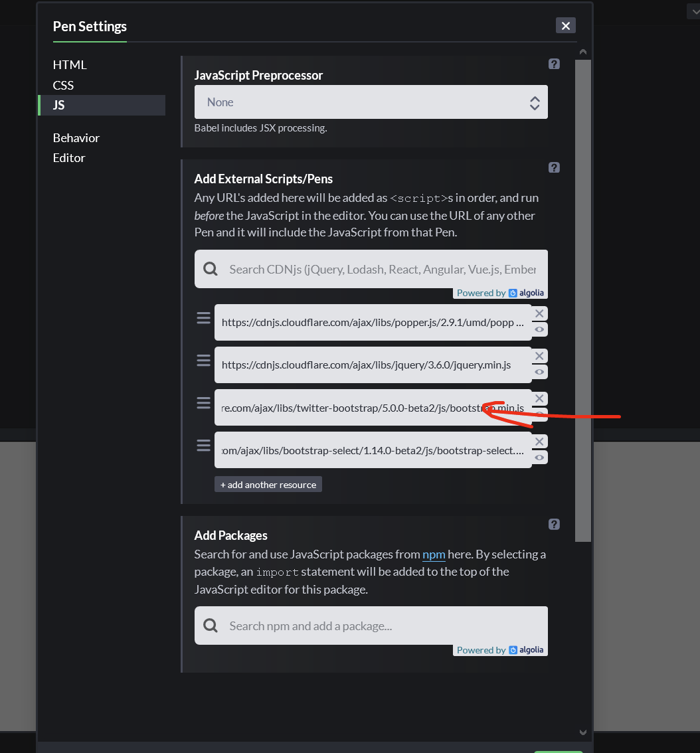Open the JavaScript Preprocessor dropdown
The width and height of the screenshot is (700, 753).
click(x=371, y=102)
